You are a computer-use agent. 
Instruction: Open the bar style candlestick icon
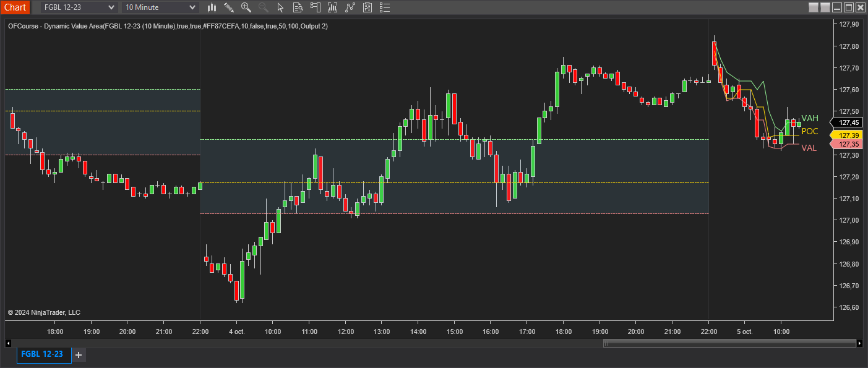[x=212, y=7]
